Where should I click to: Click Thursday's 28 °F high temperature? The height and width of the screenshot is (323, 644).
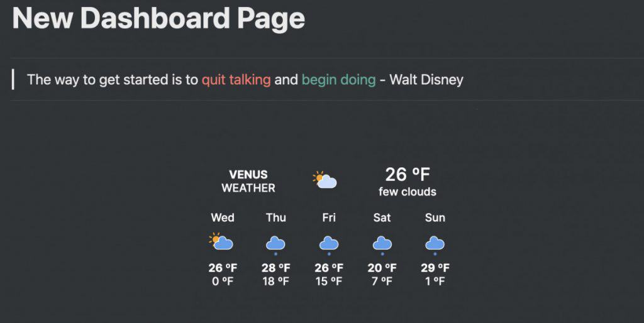pos(275,268)
